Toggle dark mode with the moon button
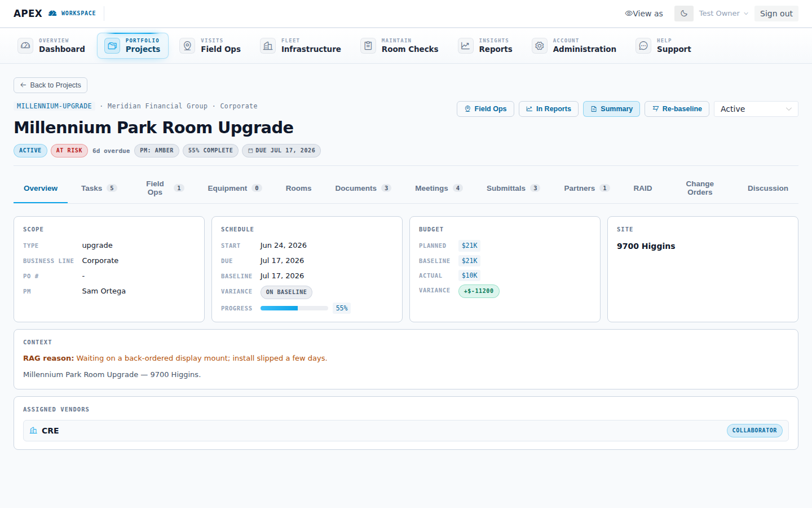The image size is (812, 508). (684, 14)
